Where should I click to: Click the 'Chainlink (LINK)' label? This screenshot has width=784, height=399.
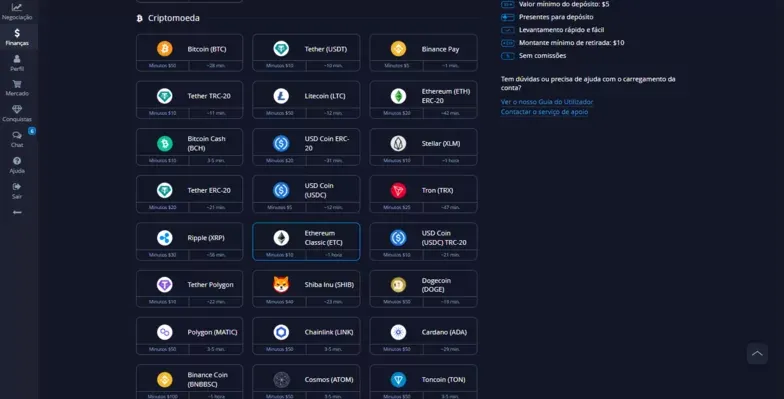(328, 332)
